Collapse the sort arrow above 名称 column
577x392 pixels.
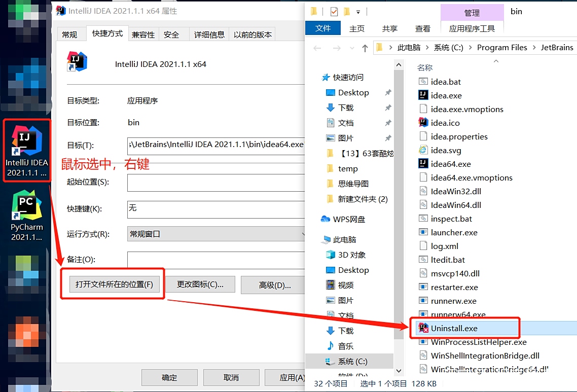[x=496, y=61]
